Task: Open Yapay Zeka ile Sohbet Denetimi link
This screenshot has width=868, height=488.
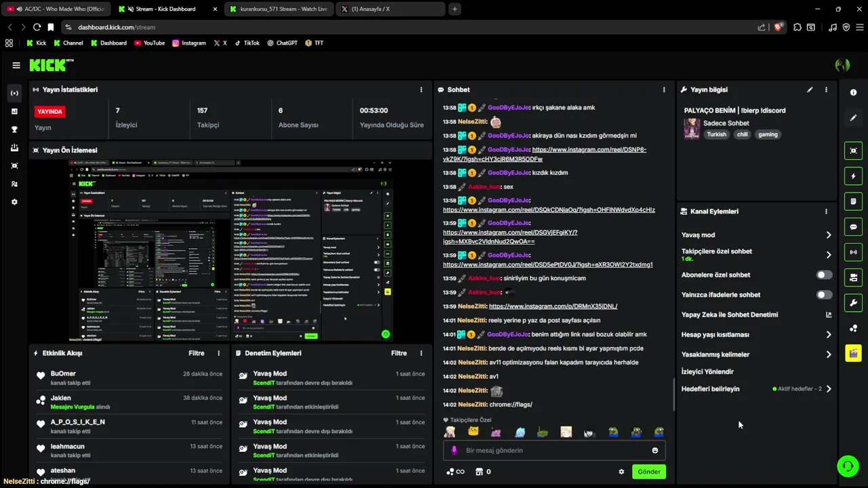Action: (x=757, y=315)
